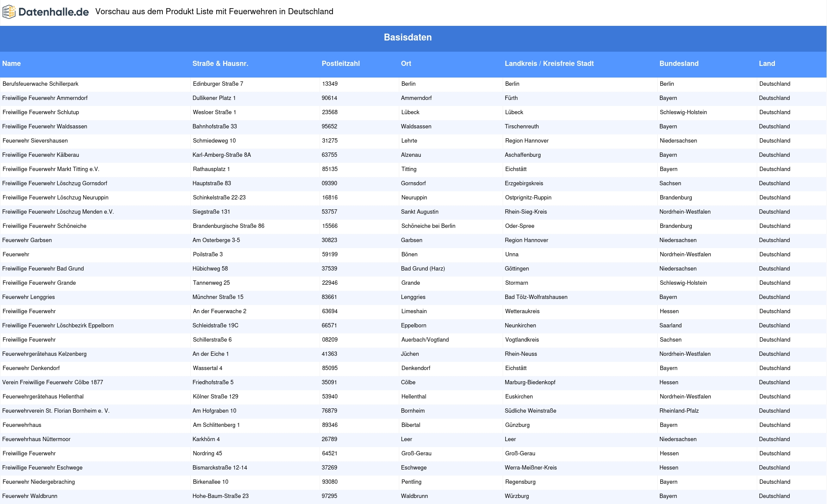Click Landkreis cell Marburg-Biedenkopf
This screenshot has height=504, width=827.
(530, 383)
